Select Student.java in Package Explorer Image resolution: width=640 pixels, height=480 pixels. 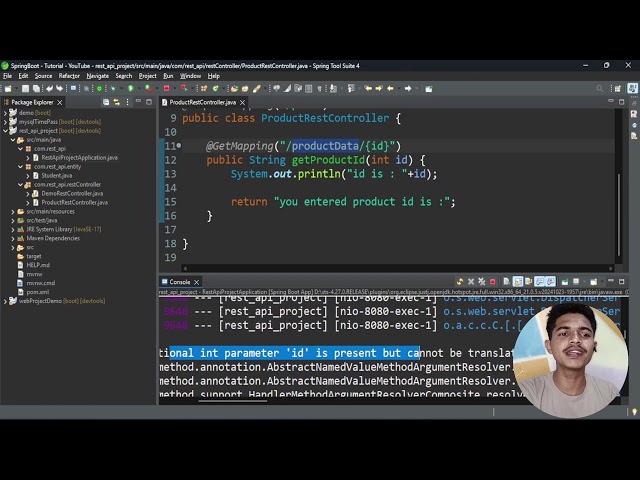[x=56, y=176]
